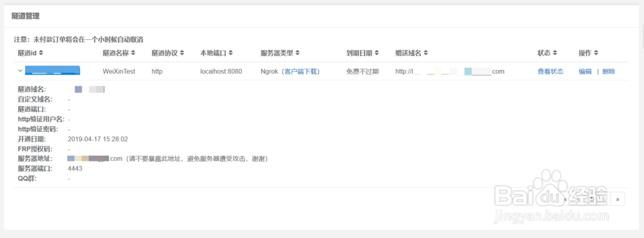The width and height of the screenshot is (644, 238).
Task: Click the 注意 unpaid order notice text
Action: [79, 39]
